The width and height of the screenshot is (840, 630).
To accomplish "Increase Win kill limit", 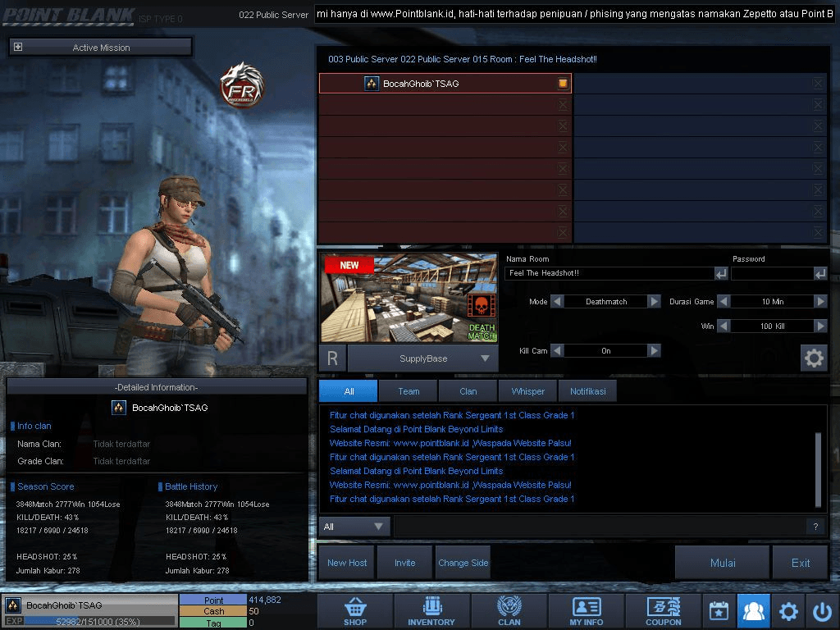I will 820,326.
